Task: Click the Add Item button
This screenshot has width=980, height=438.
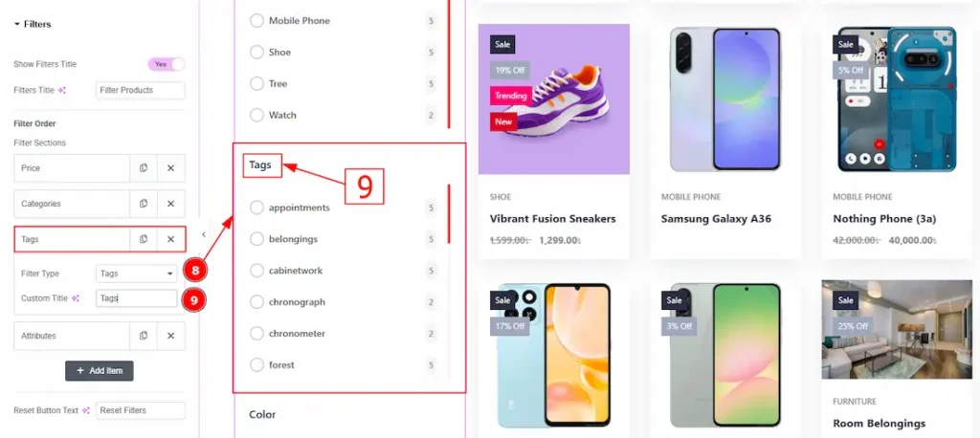Action: 100,370
